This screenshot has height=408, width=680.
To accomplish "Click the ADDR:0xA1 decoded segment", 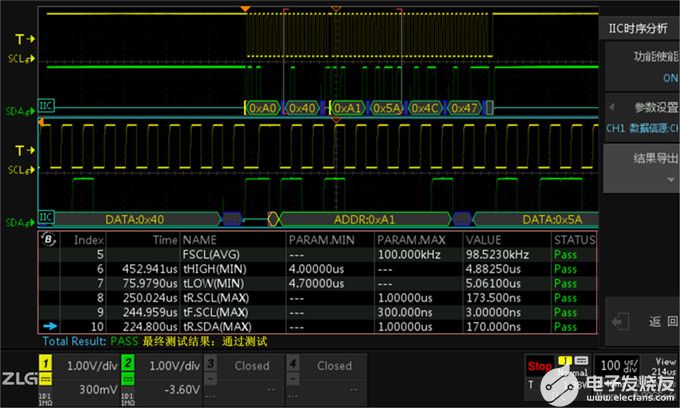I will 364,217.
